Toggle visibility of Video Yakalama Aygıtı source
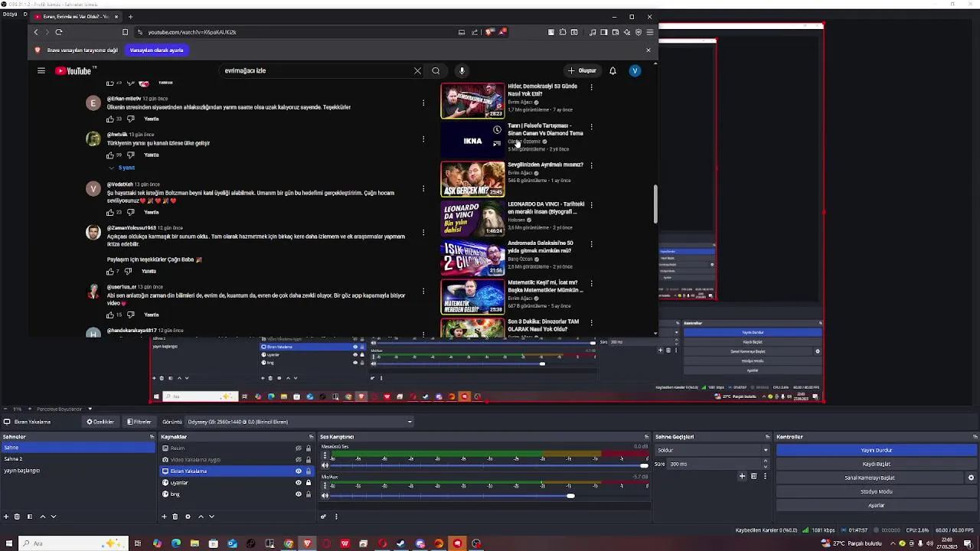The image size is (980, 551). point(299,460)
